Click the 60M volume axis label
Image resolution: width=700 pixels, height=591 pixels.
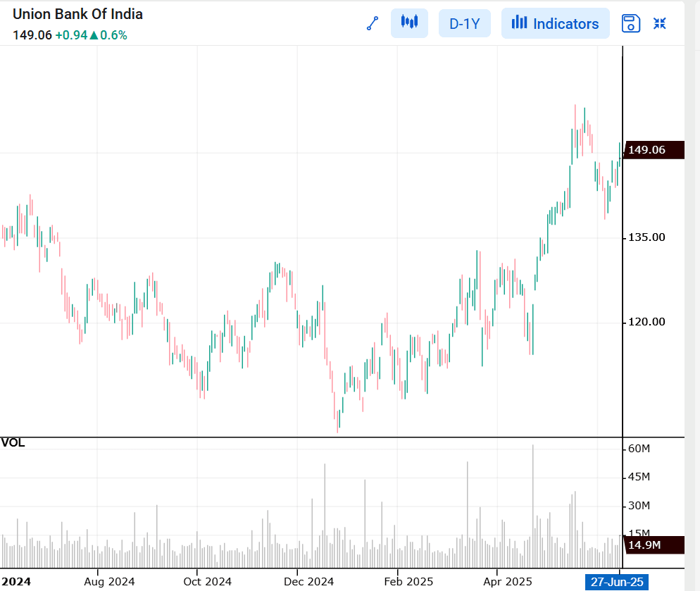pos(639,449)
